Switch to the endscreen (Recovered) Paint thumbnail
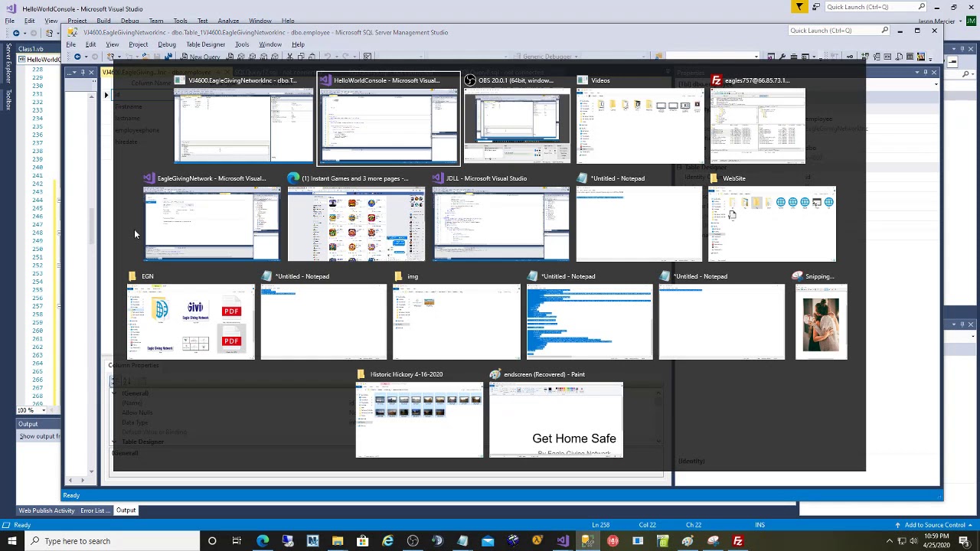Image resolution: width=980 pixels, height=551 pixels. click(556, 420)
